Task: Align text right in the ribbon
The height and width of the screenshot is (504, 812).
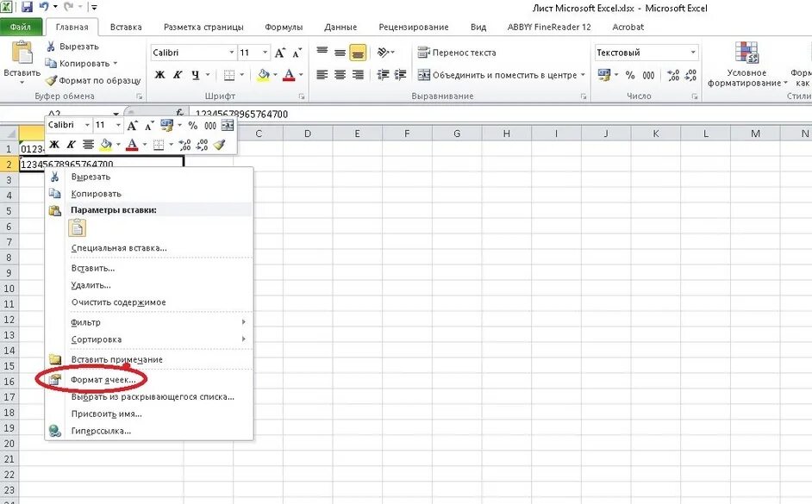Action: point(358,75)
